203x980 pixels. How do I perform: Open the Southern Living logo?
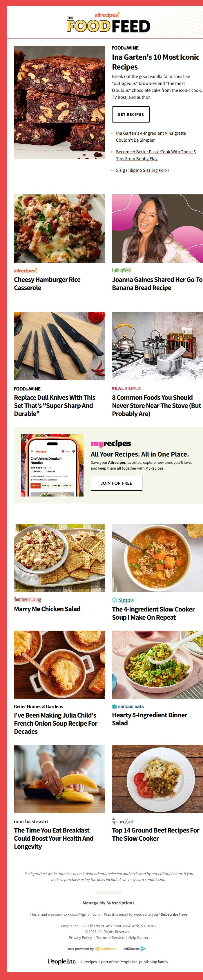click(x=28, y=599)
